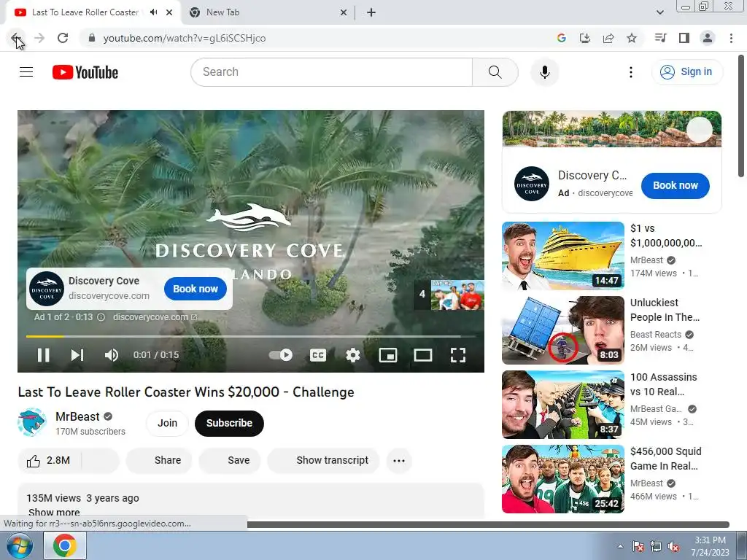Image resolution: width=747 pixels, height=560 pixels.
Task: Switch to theater mode
Action: pyautogui.click(x=423, y=355)
